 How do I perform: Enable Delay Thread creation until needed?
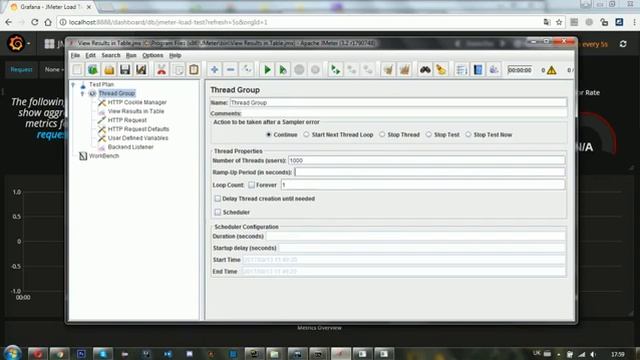218,199
